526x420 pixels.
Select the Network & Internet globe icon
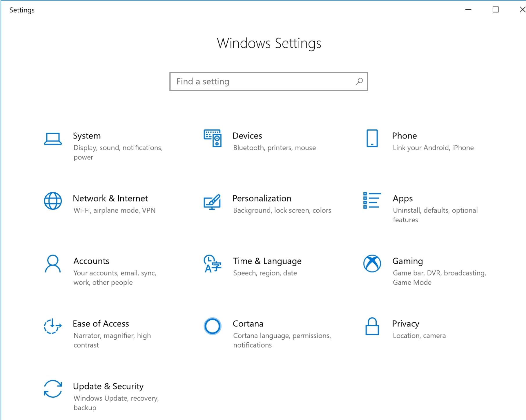pos(53,201)
